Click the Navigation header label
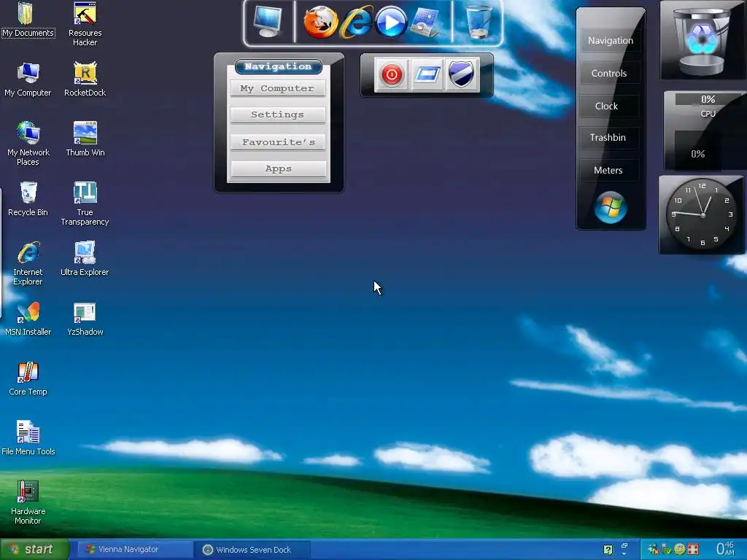The height and width of the screenshot is (560, 747). click(278, 66)
